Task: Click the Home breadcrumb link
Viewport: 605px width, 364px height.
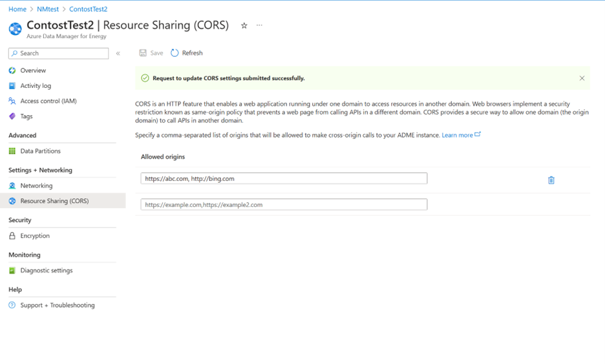Action: 17,9
